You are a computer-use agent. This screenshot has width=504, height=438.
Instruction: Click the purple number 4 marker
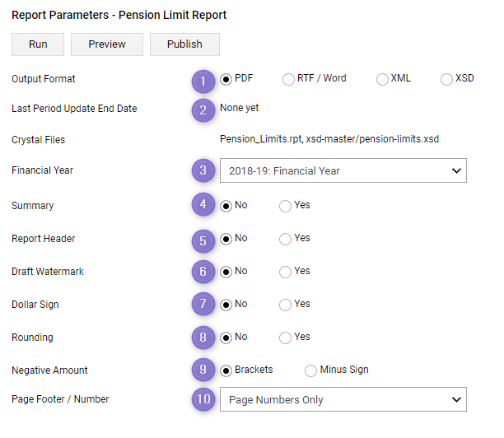(203, 204)
